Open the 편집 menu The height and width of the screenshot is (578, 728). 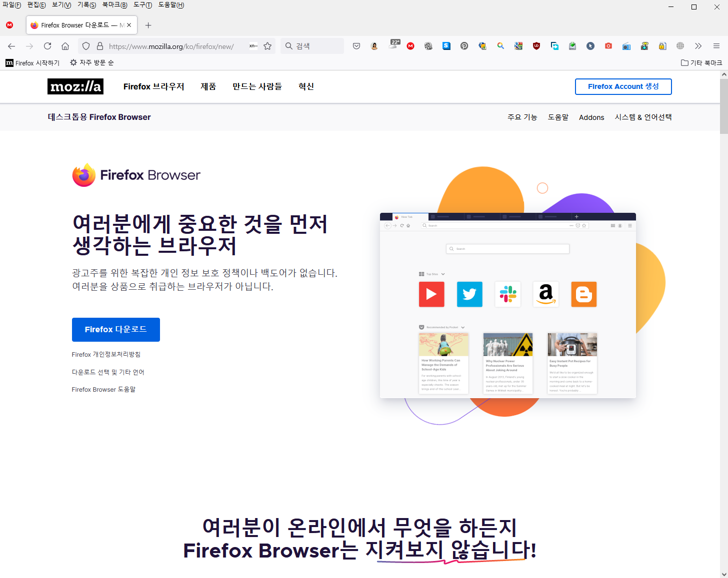(x=36, y=5)
